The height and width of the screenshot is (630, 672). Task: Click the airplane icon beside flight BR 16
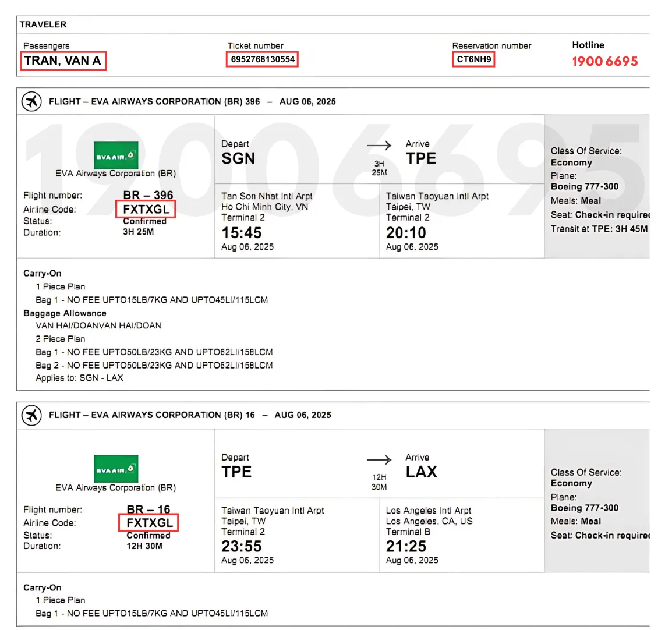[31, 415]
